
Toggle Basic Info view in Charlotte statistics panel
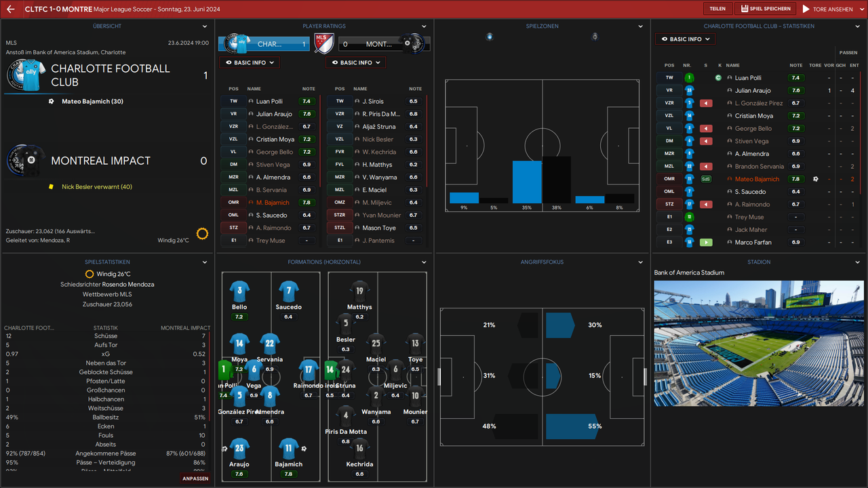click(685, 39)
